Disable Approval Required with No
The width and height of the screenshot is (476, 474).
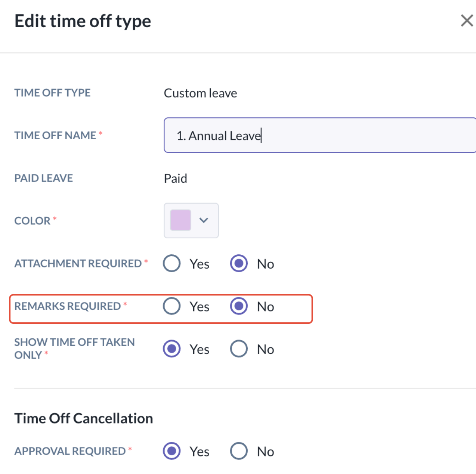(239, 451)
